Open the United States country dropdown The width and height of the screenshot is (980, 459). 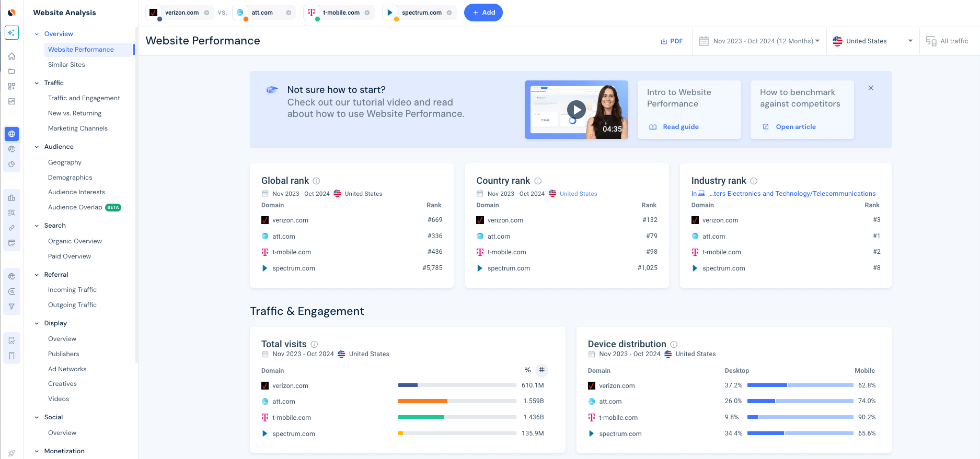(873, 41)
